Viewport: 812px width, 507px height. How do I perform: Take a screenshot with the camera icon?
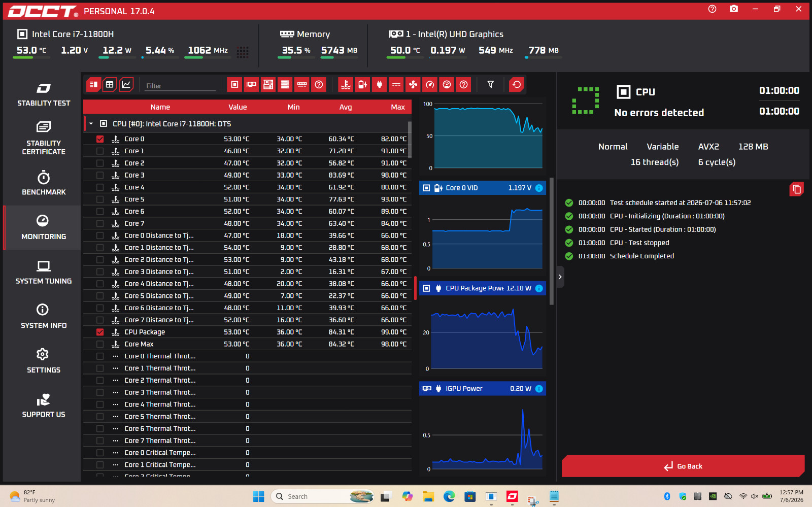coord(734,9)
